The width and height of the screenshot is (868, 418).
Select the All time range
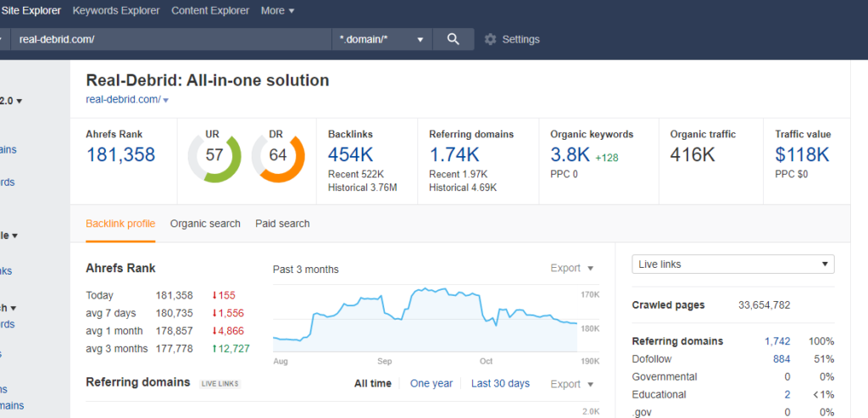[x=373, y=384]
